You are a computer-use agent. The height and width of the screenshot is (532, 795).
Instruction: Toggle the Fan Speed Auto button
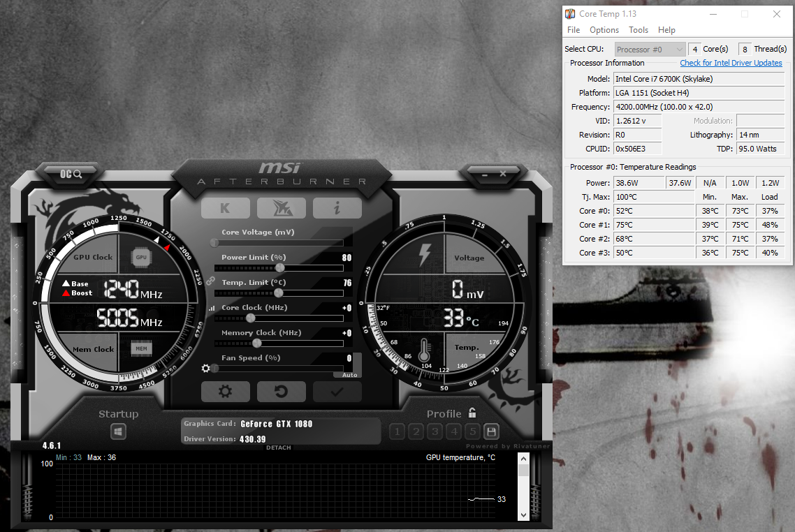[349, 375]
